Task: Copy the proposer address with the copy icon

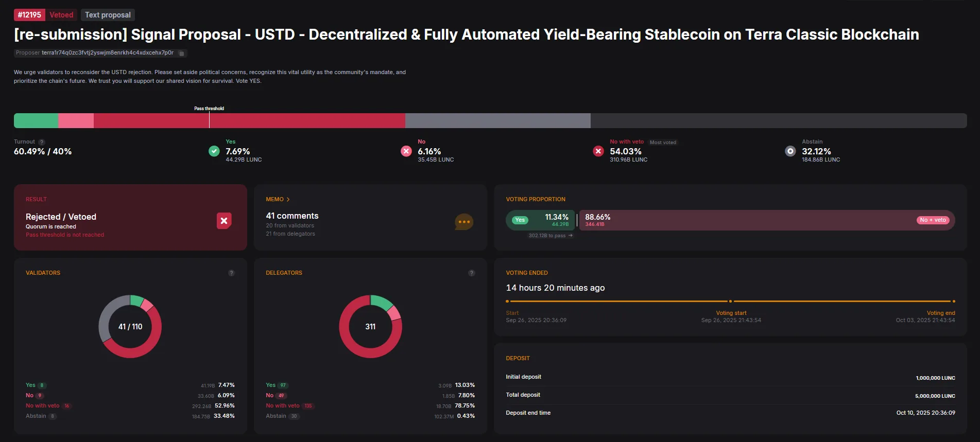Action: tap(181, 53)
